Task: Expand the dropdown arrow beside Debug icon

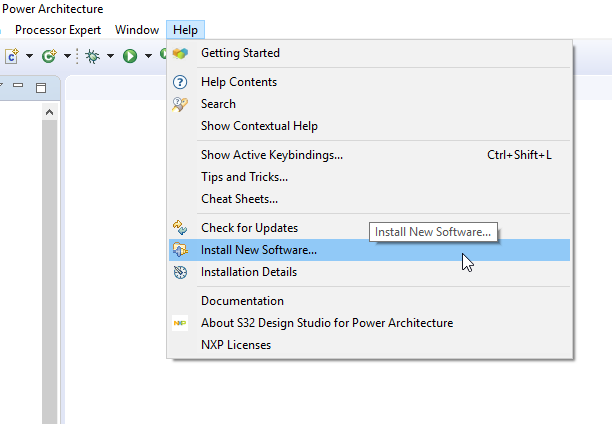Action: pos(110,56)
